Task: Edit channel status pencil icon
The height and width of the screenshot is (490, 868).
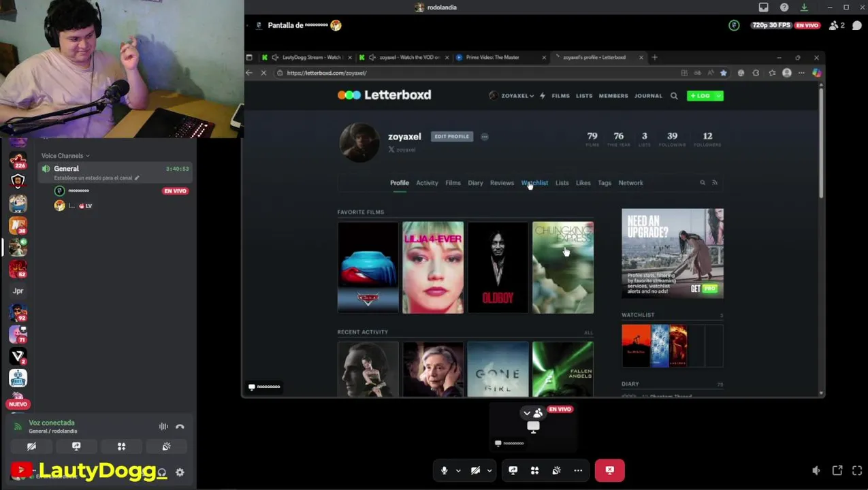Action: pos(137,178)
